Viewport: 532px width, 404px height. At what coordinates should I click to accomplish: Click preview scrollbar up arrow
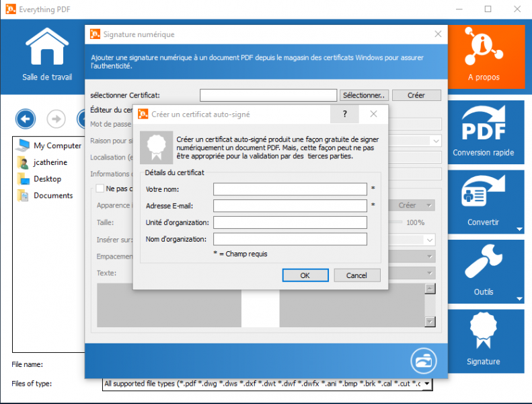click(430, 289)
